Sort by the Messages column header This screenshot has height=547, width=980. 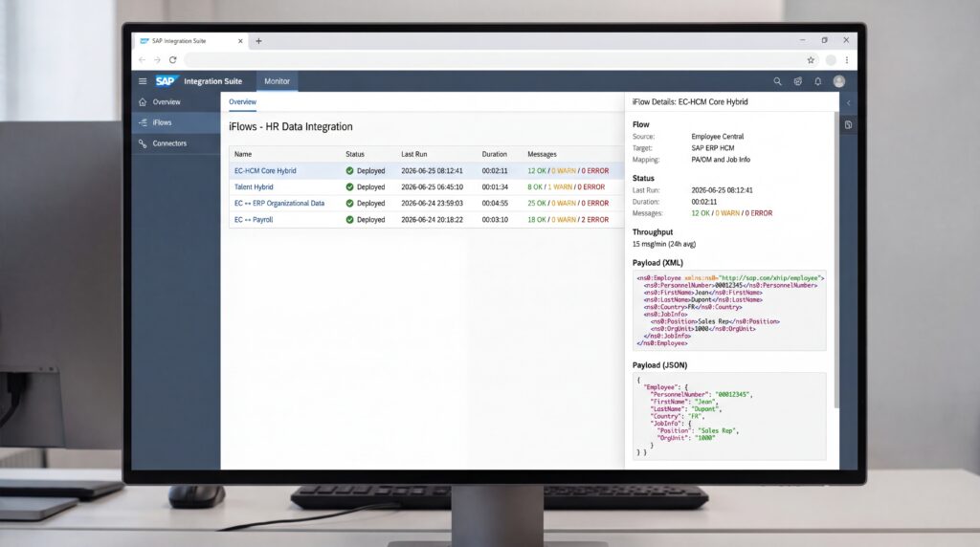tap(542, 154)
